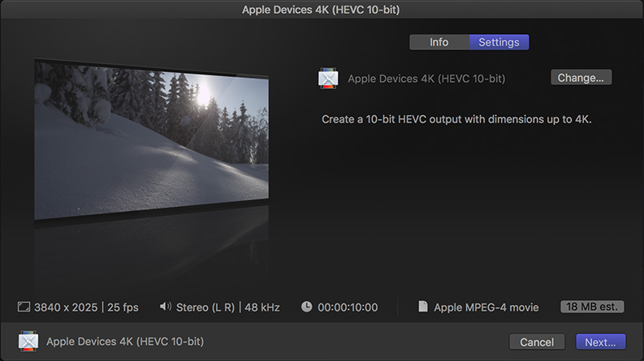This screenshot has width=644, height=361.
Task: Click the preset name in the bottom bar
Action: pos(125,342)
